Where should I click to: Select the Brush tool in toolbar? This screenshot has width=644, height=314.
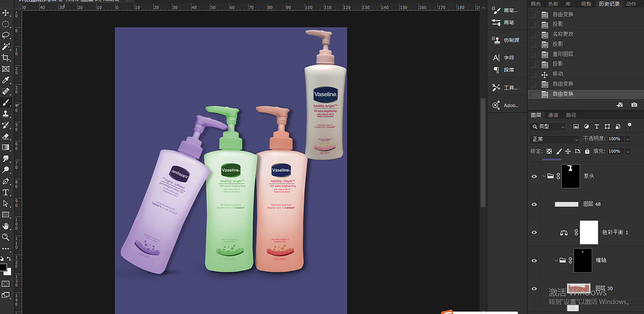click(6, 102)
